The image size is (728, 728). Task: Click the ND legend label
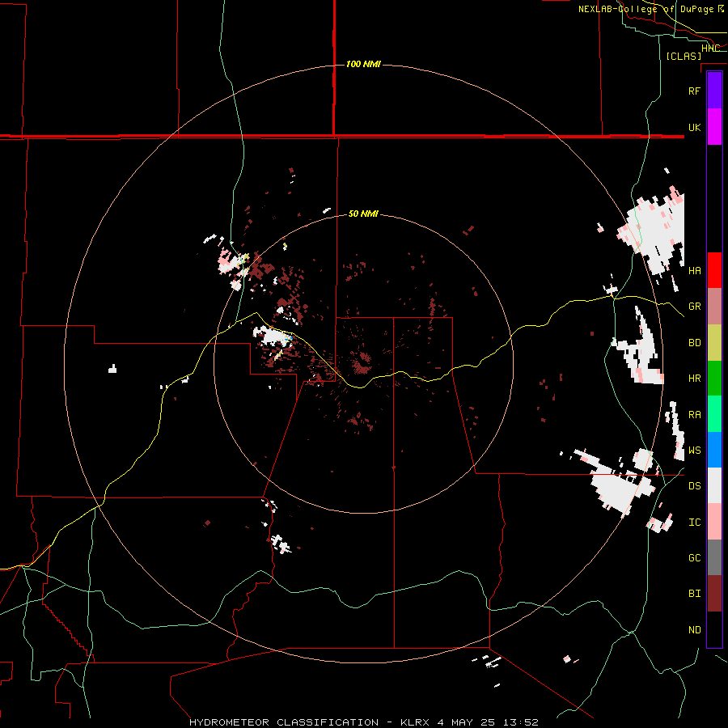[x=694, y=630]
